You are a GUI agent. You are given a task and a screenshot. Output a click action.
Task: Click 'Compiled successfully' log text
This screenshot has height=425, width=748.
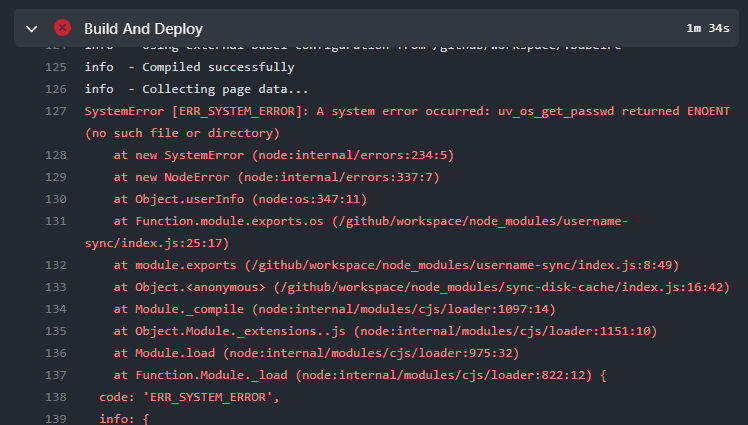[x=218, y=67]
